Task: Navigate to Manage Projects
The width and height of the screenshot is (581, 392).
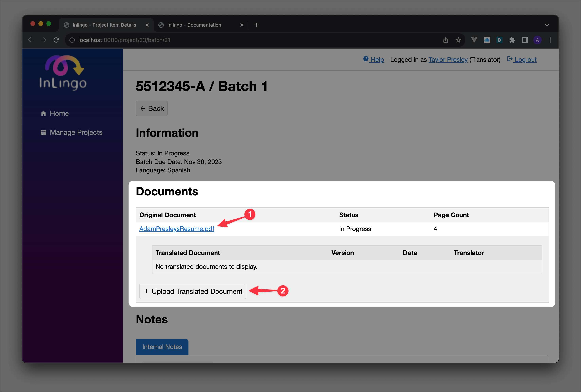Action: pos(76,132)
